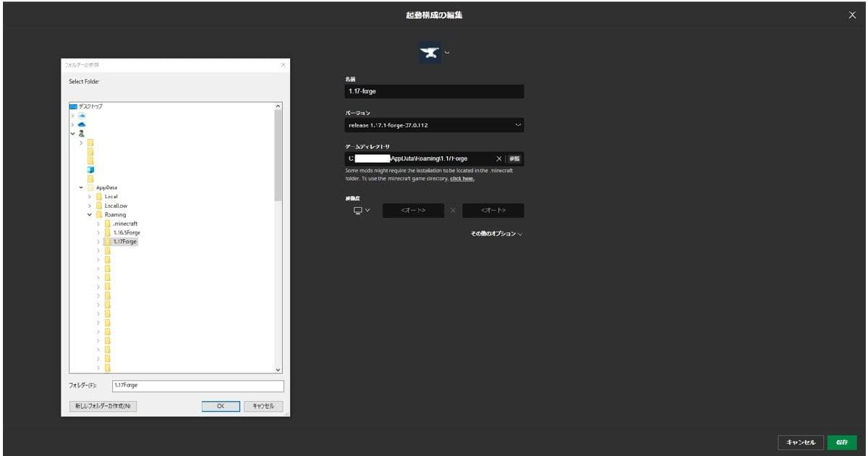Open the monitor resolution preset dropdown
Screen dimensions: 868x456
pos(361,211)
